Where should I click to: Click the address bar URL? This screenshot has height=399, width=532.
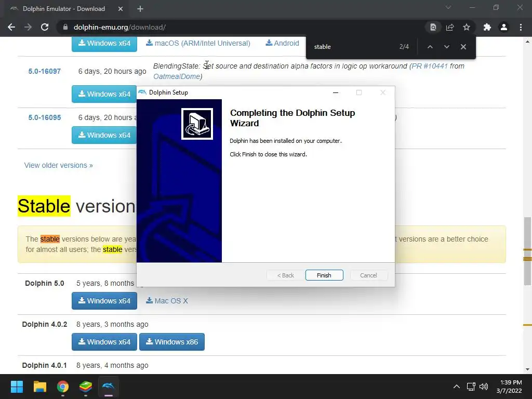[x=119, y=27]
